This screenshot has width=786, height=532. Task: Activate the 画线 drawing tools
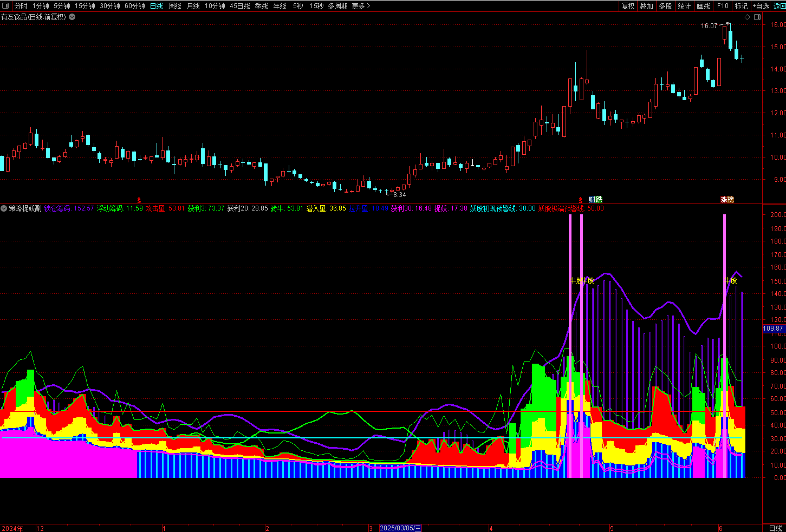click(703, 6)
